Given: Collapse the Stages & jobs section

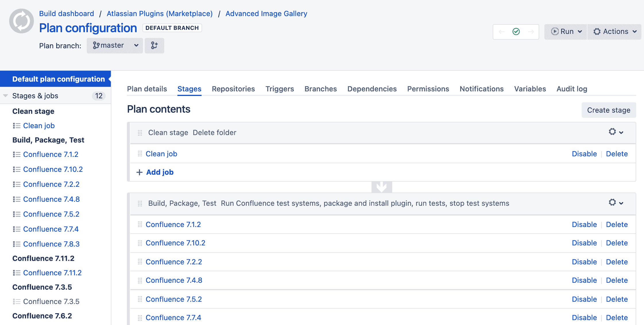Looking at the screenshot, I should click(5, 96).
